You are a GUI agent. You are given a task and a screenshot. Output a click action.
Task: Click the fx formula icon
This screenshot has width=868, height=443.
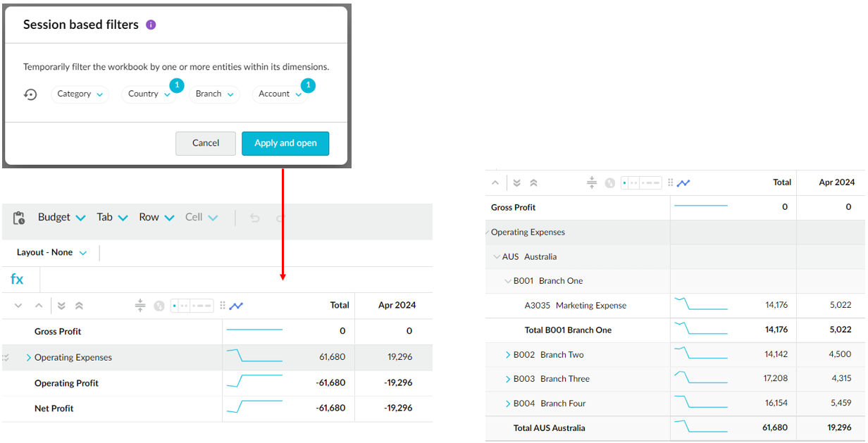click(17, 280)
